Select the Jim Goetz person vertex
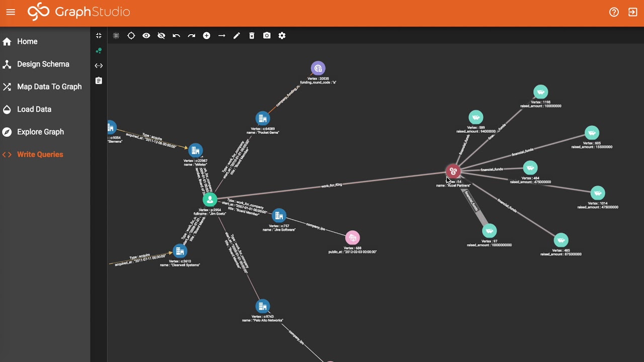 click(210, 200)
